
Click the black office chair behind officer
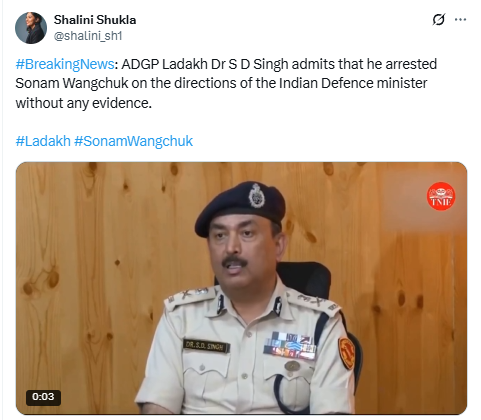point(305,278)
